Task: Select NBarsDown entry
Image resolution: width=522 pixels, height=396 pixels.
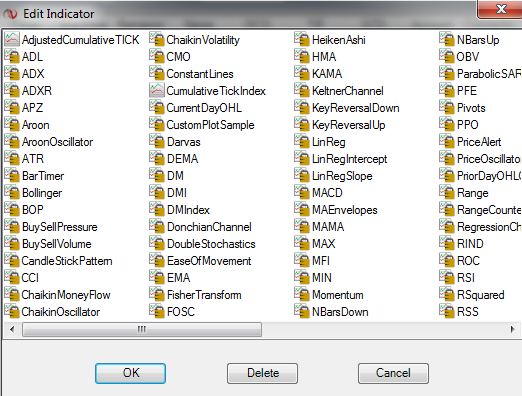Action: (340, 312)
